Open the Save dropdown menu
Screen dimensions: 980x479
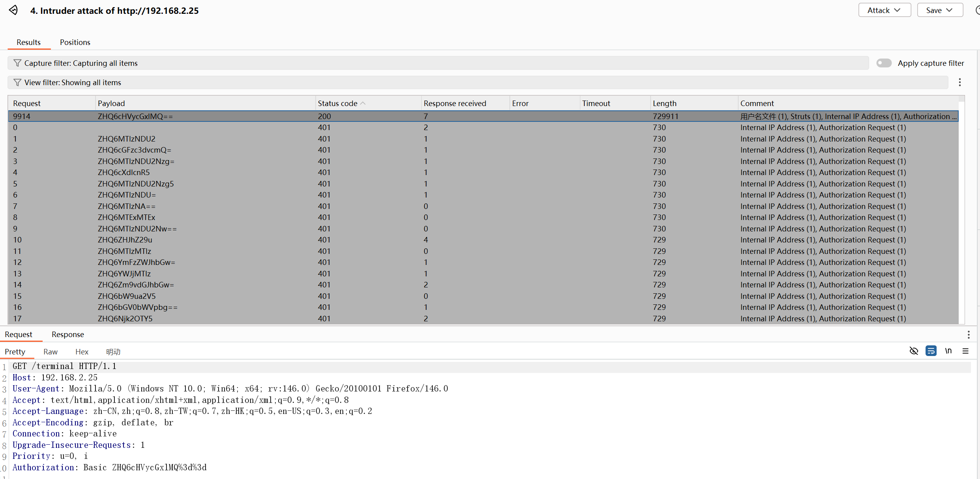(x=939, y=10)
